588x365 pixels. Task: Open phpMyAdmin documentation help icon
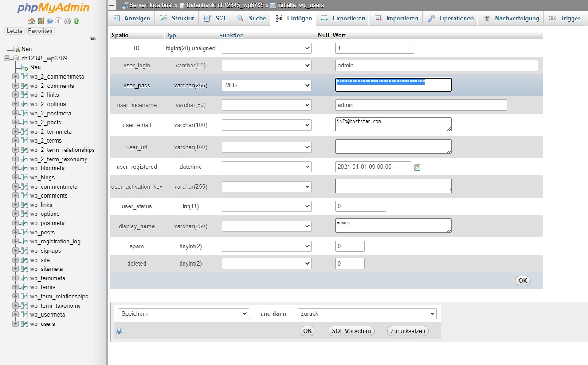49,21
